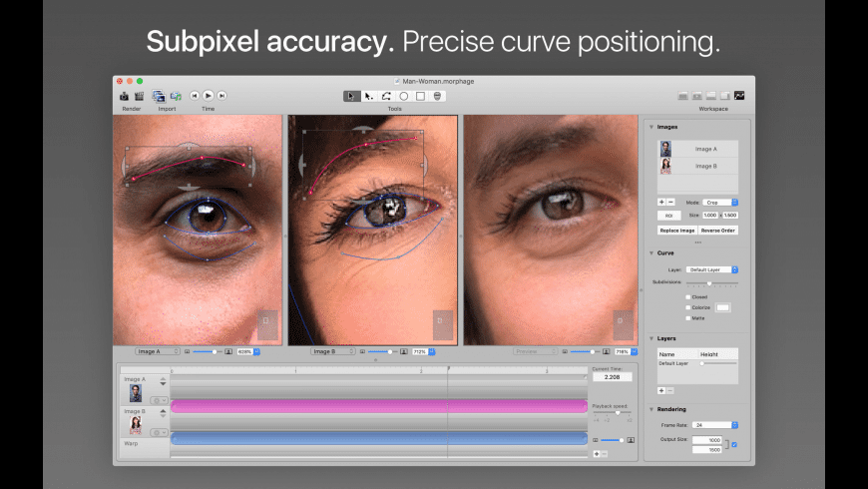Click the small zoom icon under Image B view

(362, 351)
